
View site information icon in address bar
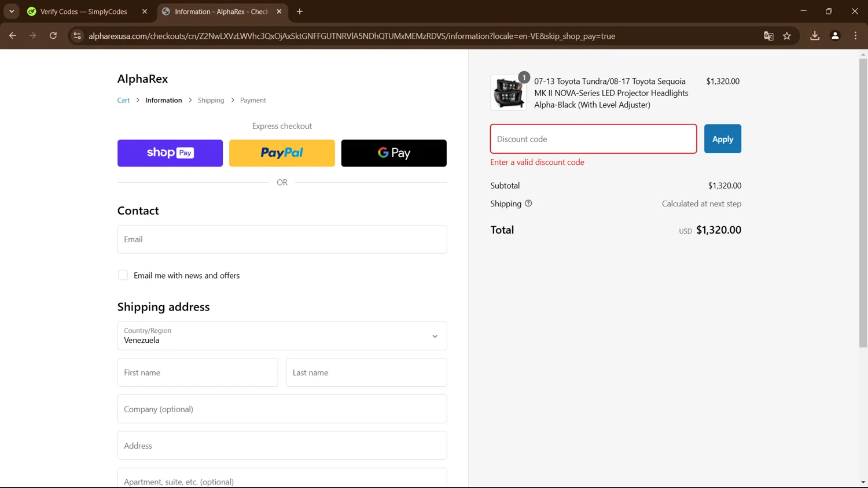(x=77, y=36)
